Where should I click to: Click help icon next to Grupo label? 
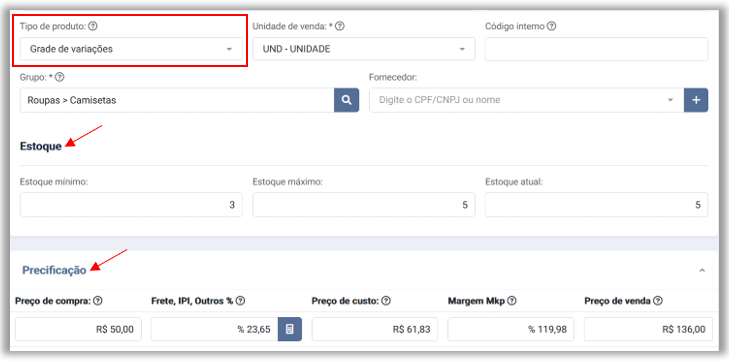60,77
